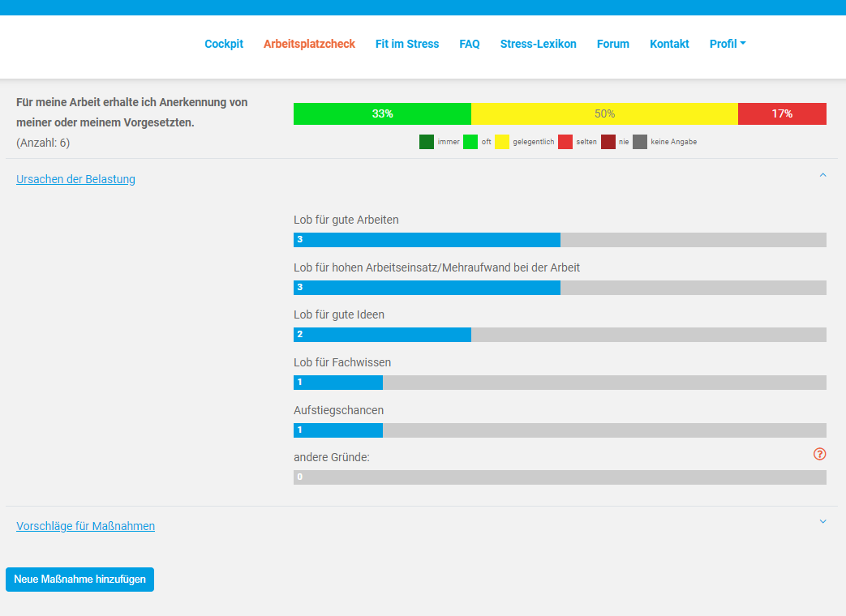Click the yellow 'gelegentlich' legend swatch
Viewport: 846px width, 616px height.
click(x=502, y=142)
